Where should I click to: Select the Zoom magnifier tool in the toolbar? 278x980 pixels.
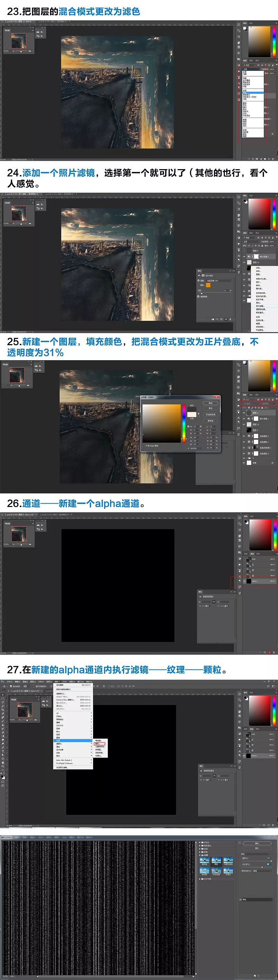tap(3, 765)
